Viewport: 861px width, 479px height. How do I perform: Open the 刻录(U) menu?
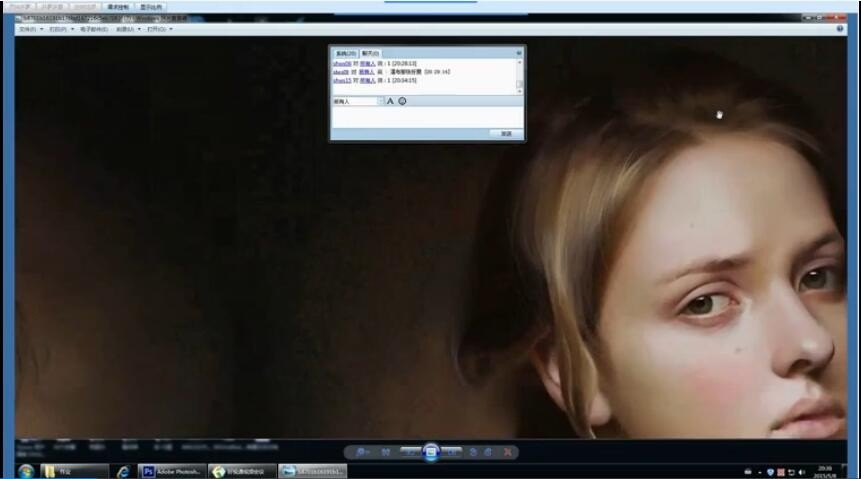tap(128, 29)
